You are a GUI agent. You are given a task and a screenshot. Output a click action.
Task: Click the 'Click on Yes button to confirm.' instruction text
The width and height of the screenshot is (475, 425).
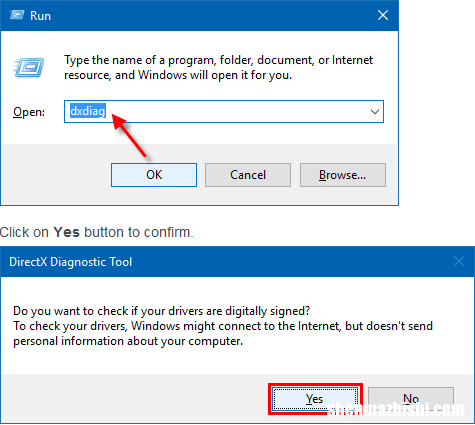(97, 232)
